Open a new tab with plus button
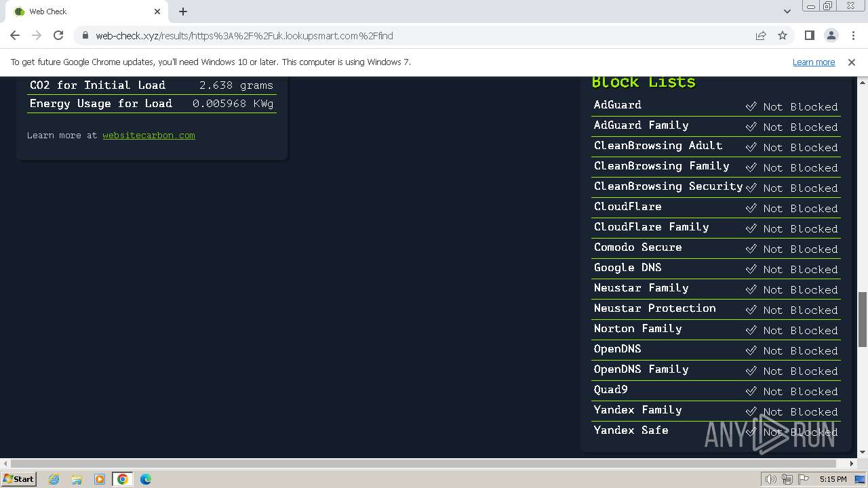This screenshot has width=868, height=488. coord(183,12)
